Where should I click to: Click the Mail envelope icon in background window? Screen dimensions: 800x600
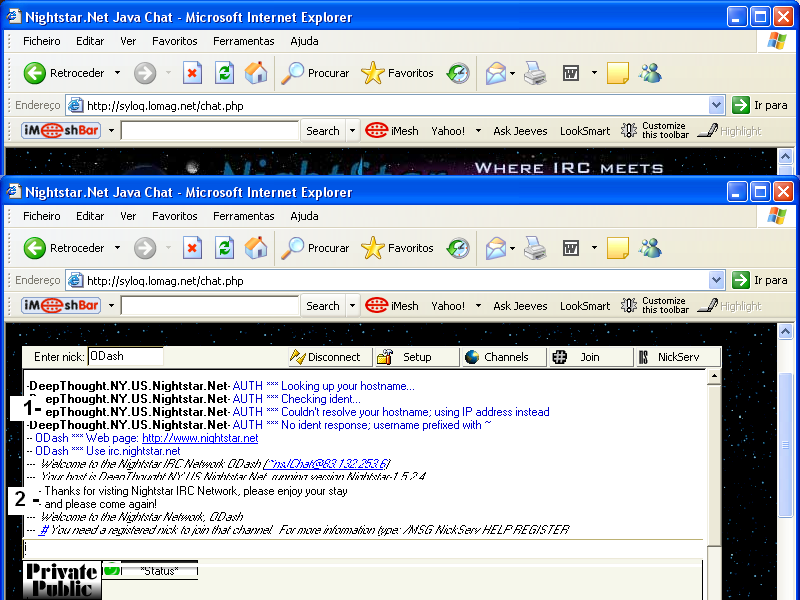tap(496, 73)
